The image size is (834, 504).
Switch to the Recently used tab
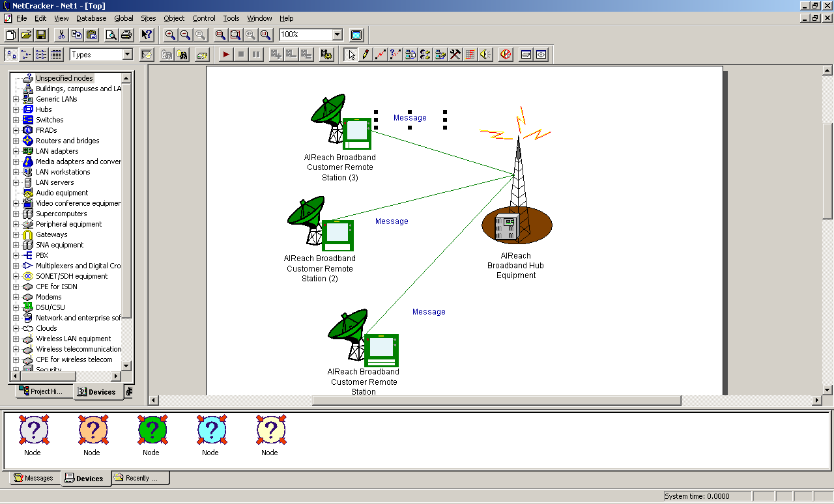[x=140, y=478]
